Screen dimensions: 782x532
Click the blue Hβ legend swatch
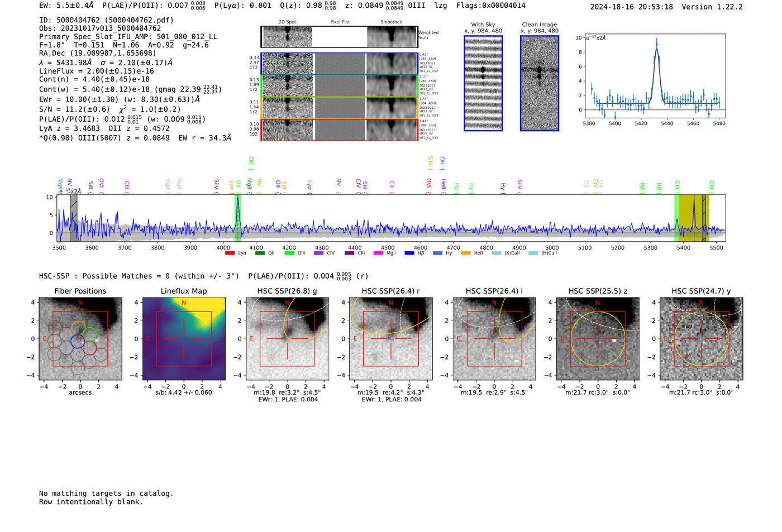409,253
